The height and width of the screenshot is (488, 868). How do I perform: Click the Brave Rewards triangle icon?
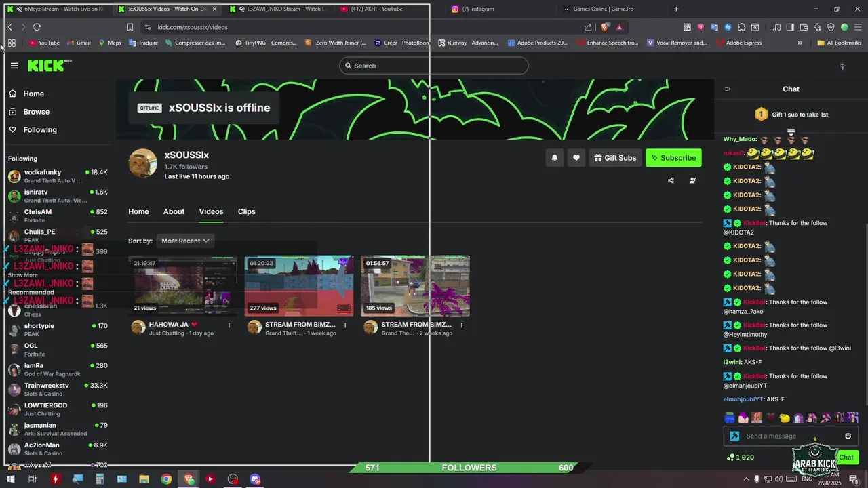pyautogui.click(x=619, y=27)
